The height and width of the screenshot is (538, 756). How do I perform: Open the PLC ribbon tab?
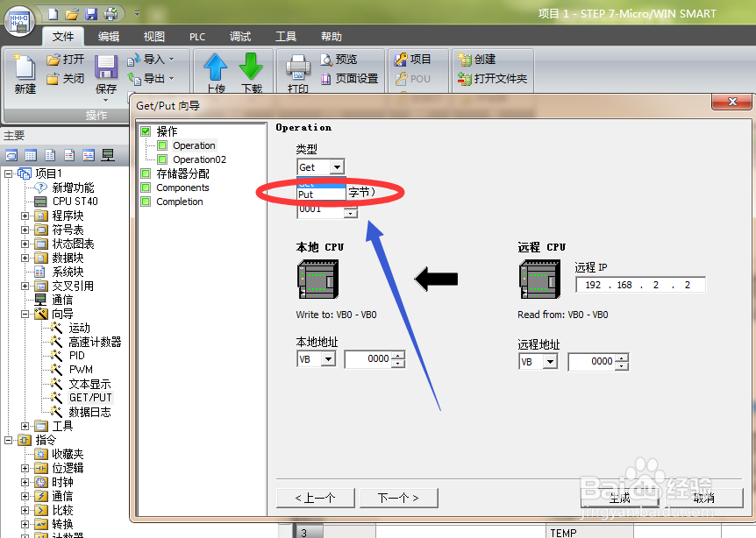pos(197,37)
